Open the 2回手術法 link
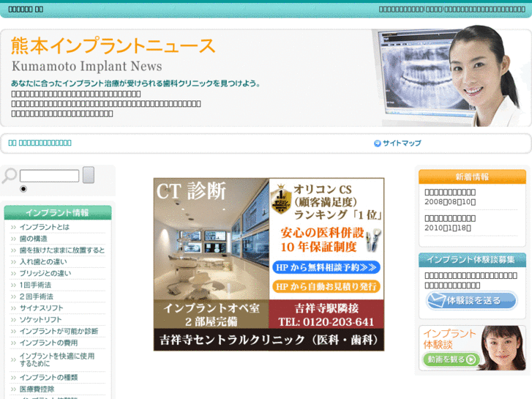 [37, 296]
